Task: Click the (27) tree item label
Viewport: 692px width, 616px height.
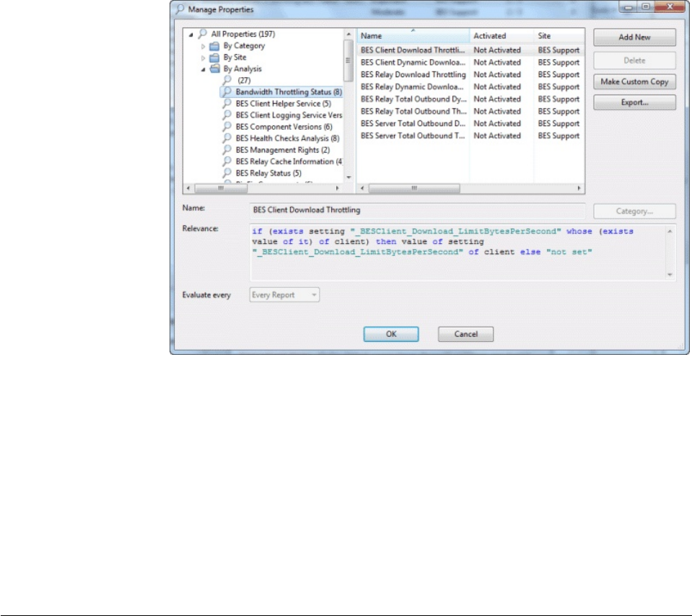Action: click(244, 80)
